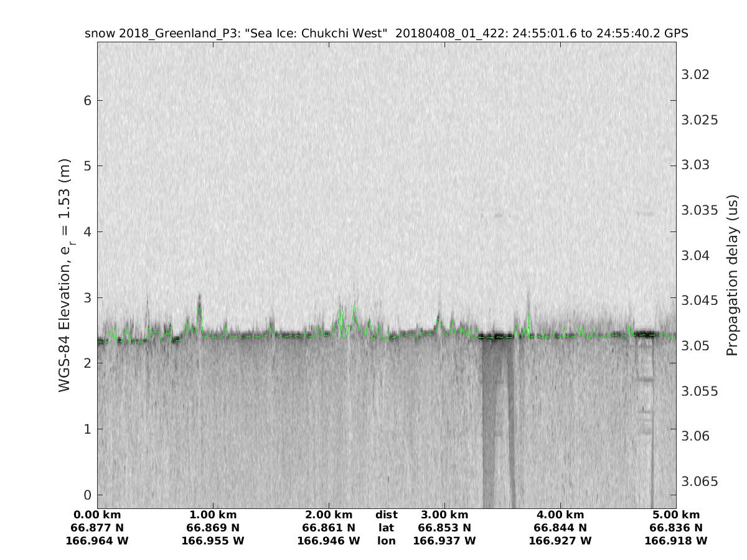Click the '66.853 N' latitude value
This screenshot has width=747, height=560.
444,528
